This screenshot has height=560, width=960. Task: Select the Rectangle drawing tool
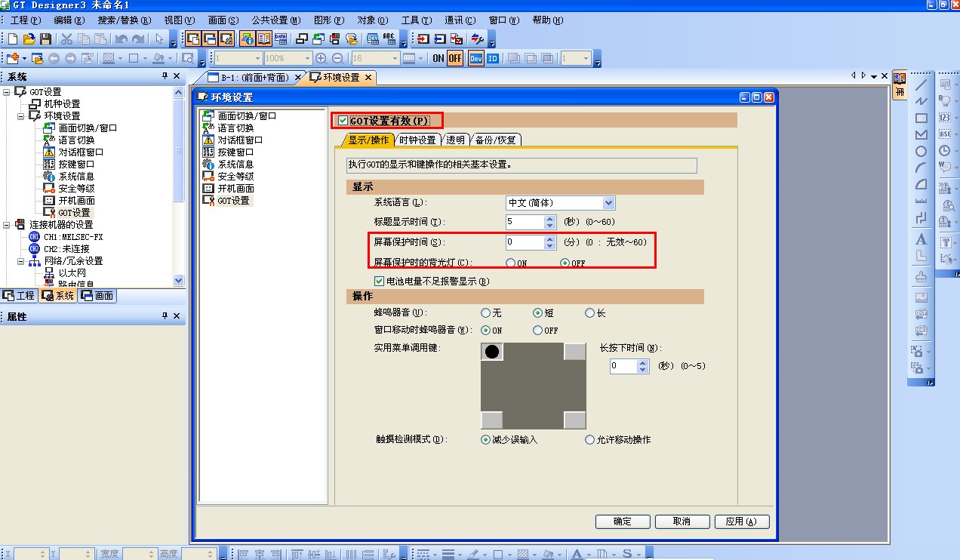[x=921, y=118]
